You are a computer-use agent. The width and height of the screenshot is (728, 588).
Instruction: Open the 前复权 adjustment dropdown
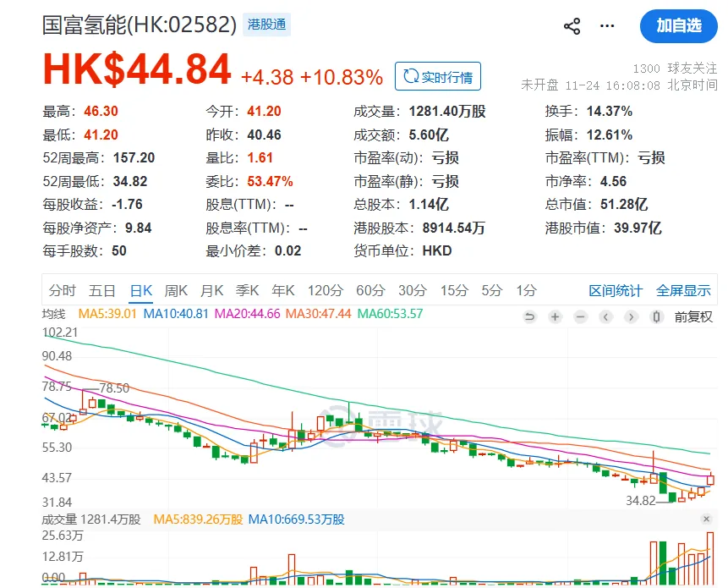693,317
